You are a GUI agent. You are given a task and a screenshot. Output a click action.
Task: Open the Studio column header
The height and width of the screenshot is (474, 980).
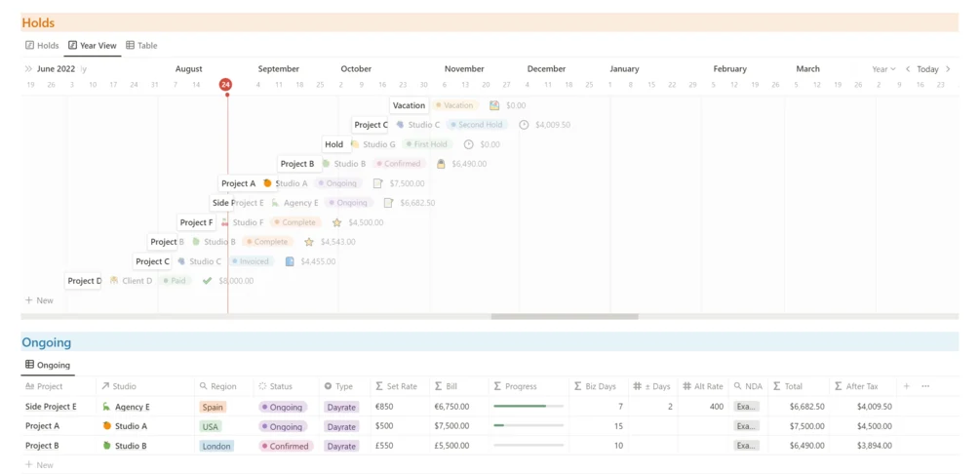[145, 386]
